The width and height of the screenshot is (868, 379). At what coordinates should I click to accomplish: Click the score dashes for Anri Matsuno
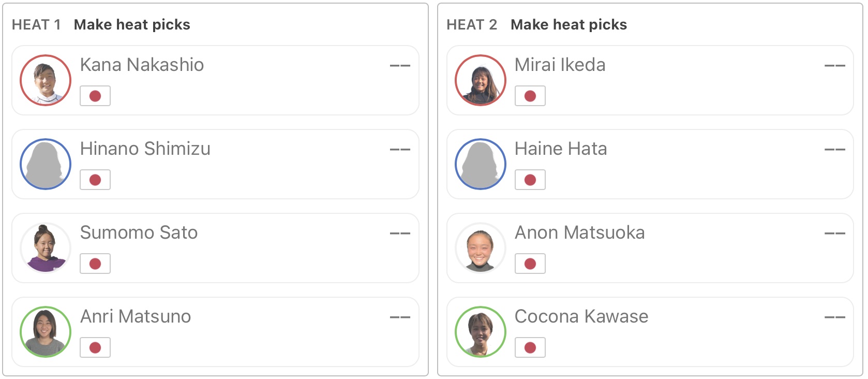[x=400, y=317]
